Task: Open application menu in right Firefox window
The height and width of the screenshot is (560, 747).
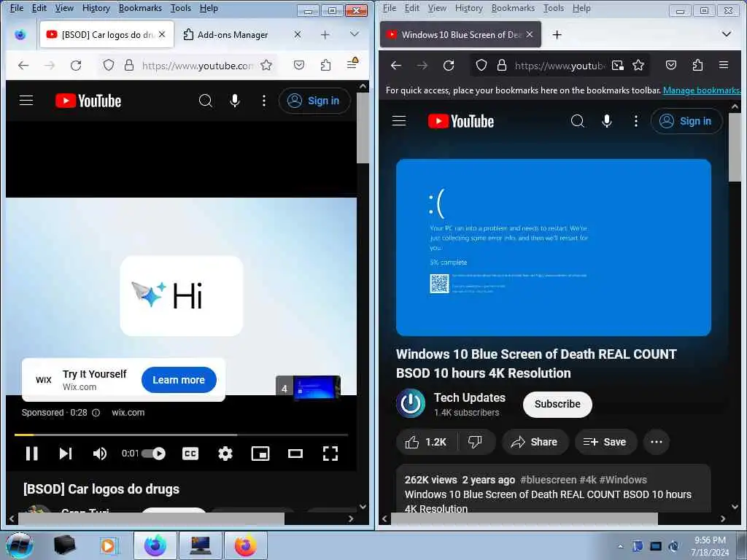Action: 723,65
